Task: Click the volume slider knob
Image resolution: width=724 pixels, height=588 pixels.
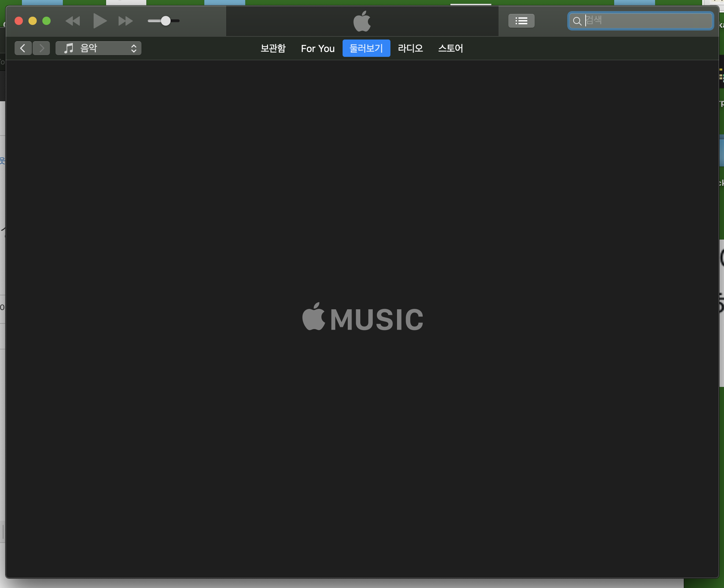Action: pos(166,21)
